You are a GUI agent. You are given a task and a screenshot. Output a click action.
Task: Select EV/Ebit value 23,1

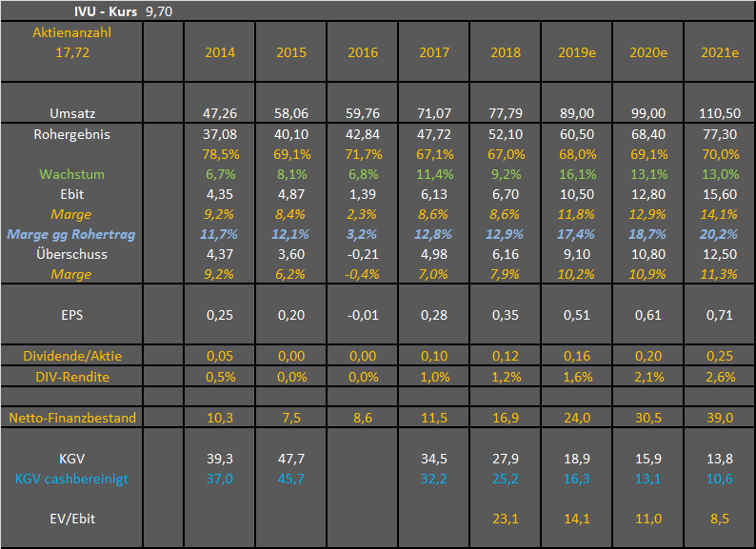(x=506, y=519)
